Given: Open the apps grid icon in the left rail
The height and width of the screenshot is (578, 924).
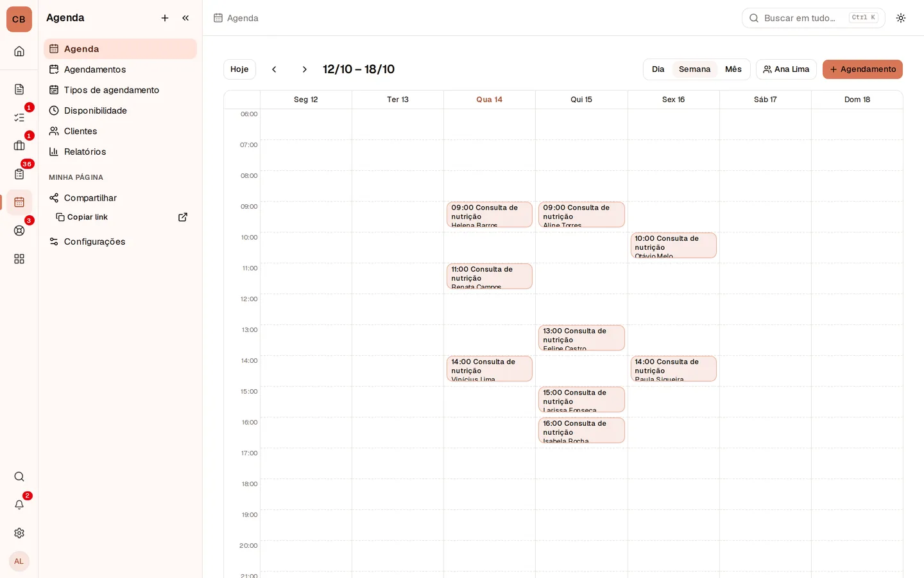Looking at the screenshot, I should 19,259.
